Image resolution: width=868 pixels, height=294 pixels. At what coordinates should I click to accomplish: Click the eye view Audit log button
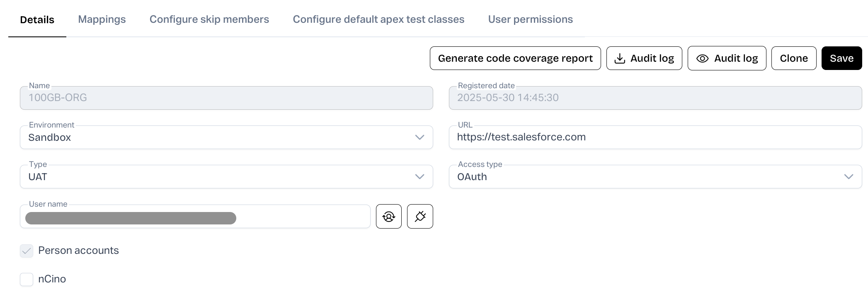(727, 58)
